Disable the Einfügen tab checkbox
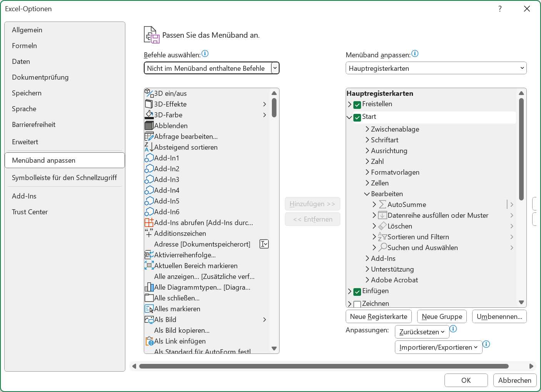 357,292
